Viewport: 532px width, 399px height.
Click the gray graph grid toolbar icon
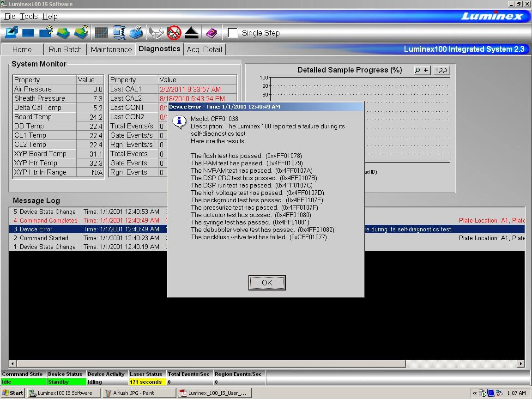pos(101,33)
